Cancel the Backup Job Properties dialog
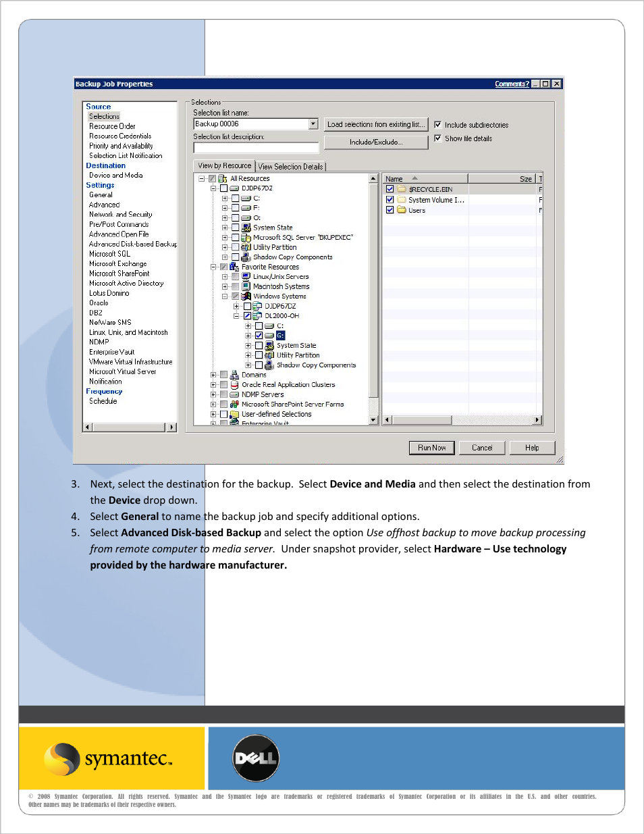 tap(482, 448)
